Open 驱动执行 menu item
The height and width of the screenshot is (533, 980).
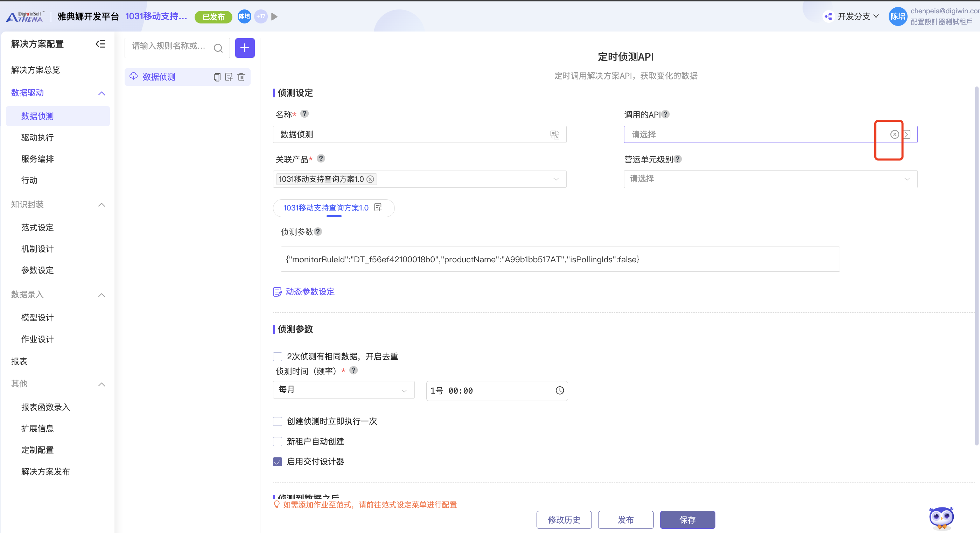click(x=37, y=137)
